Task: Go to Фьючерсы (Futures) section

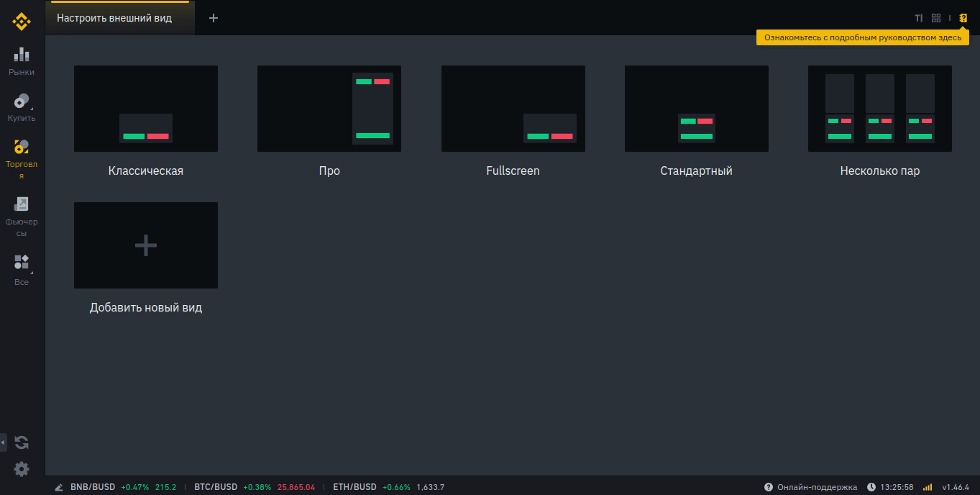Action: pyautogui.click(x=22, y=216)
